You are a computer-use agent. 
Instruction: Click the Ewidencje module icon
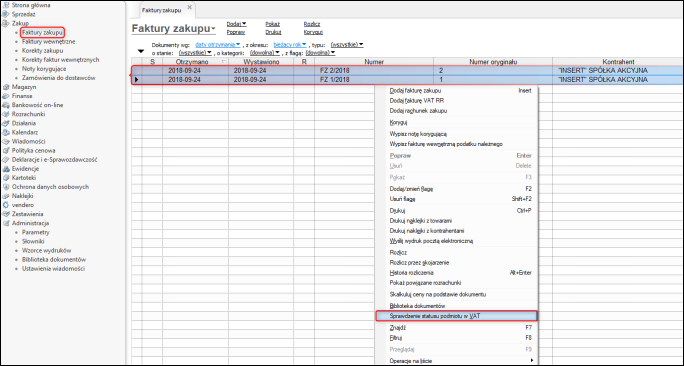(x=6, y=169)
